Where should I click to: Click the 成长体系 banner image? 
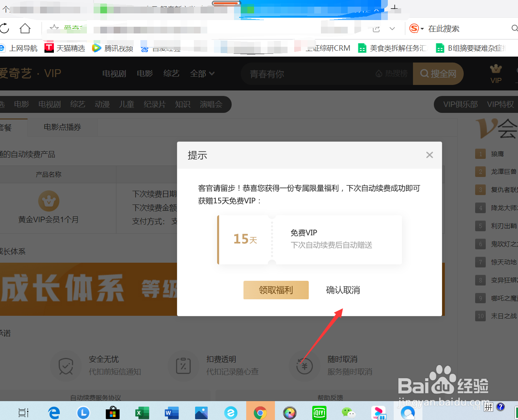click(88, 289)
